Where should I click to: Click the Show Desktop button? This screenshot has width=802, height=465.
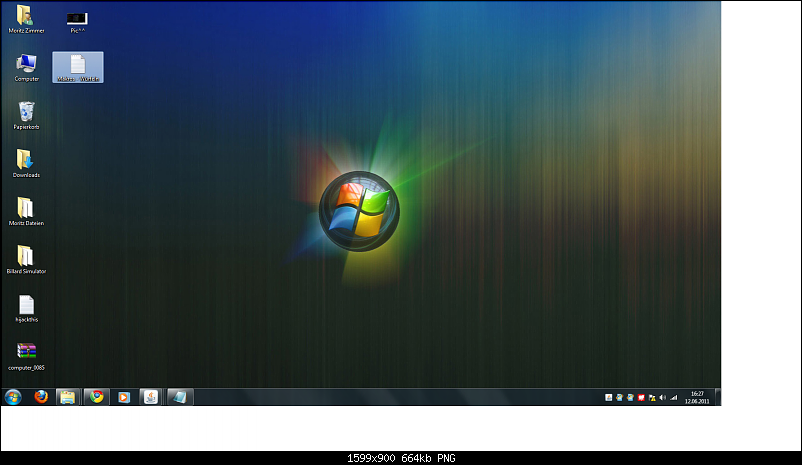pyautogui.click(x=718, y=397)
